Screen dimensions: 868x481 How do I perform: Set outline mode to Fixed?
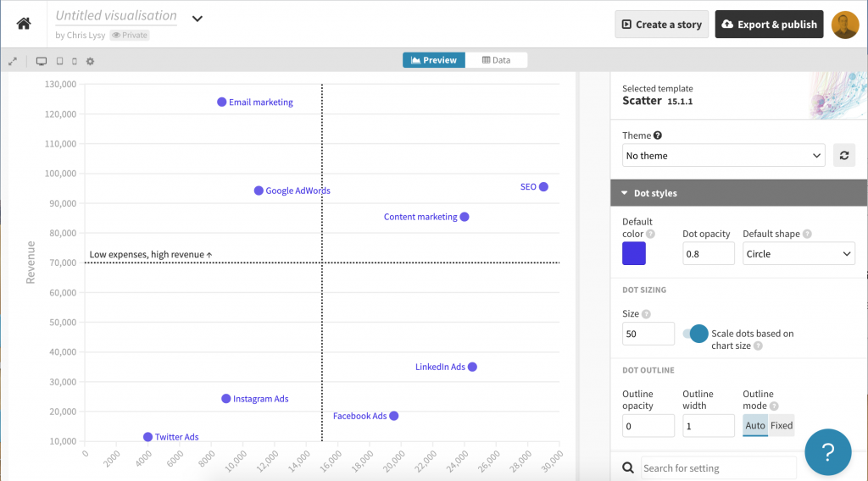click(x=782, y=425)
